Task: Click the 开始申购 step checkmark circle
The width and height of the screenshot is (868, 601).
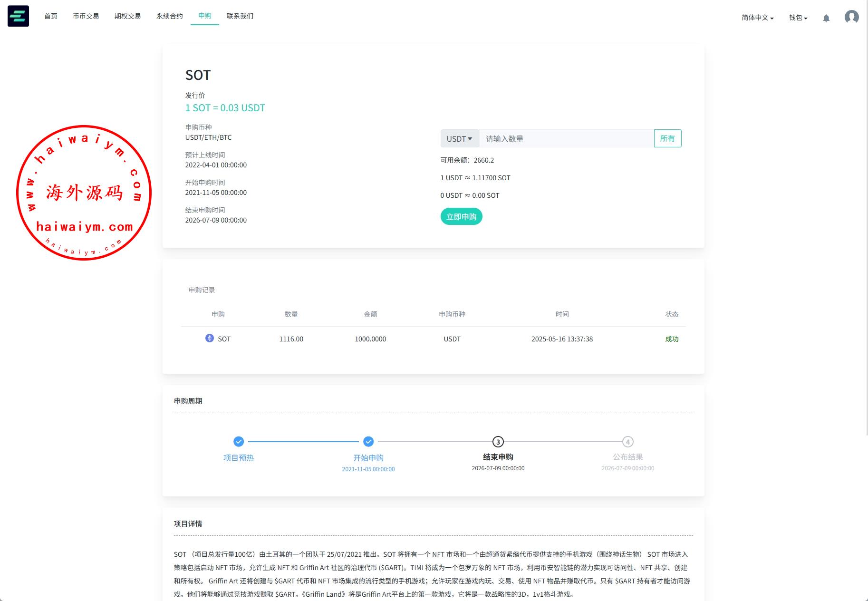Action: pos(368,442)
